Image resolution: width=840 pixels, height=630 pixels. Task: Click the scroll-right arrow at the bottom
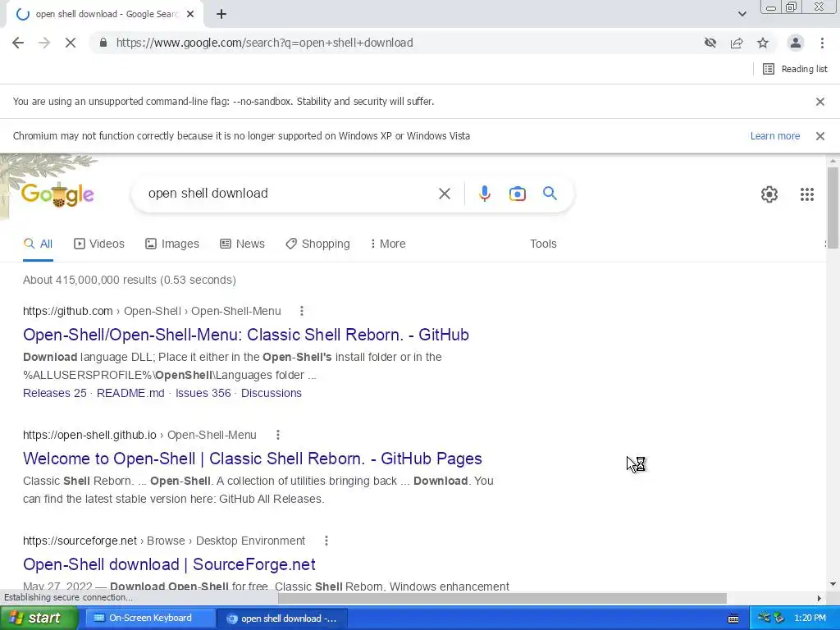tap(819, 598)
